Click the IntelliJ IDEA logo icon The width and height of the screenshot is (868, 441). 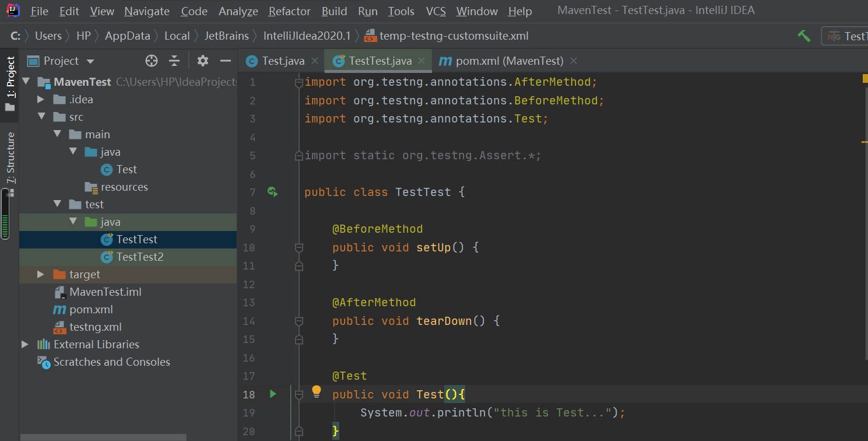12,10
